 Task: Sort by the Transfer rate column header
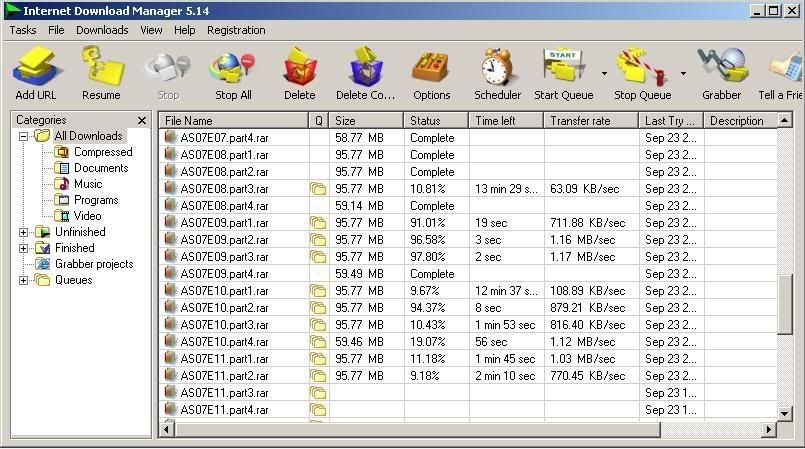590,121
